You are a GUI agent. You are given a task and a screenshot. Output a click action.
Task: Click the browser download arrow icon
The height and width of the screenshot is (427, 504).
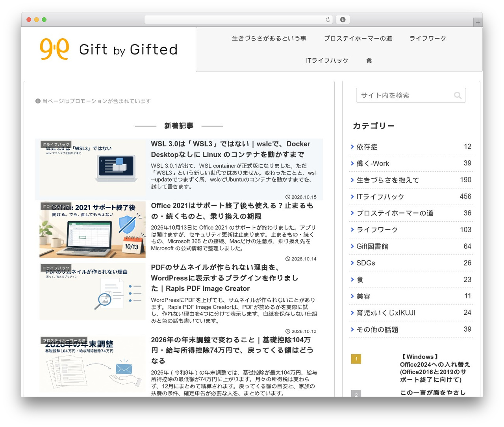[343, 20]
